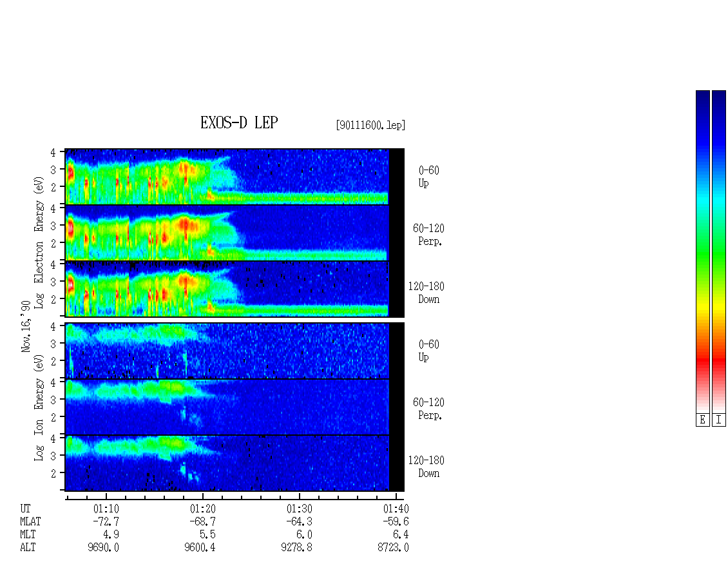
Task: Click the MLT value 5.5
Action: 208,535
